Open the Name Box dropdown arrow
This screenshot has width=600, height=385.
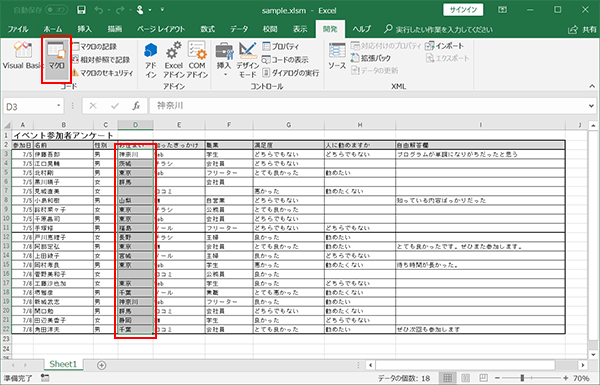click(59, 106)
